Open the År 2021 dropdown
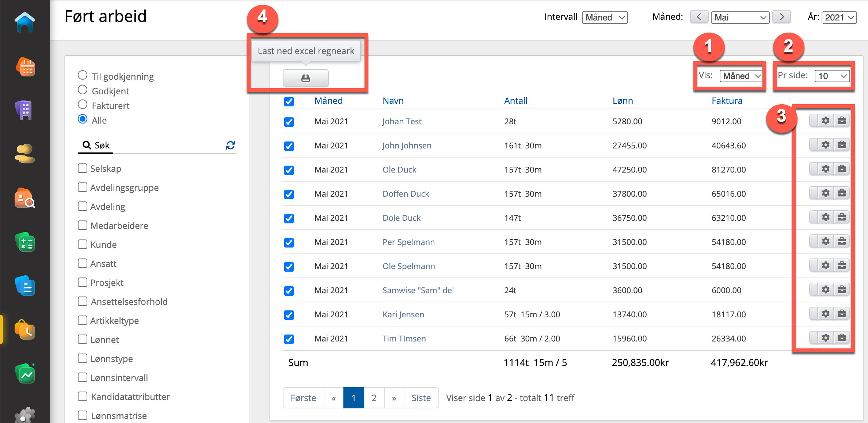 coord(839,18)
